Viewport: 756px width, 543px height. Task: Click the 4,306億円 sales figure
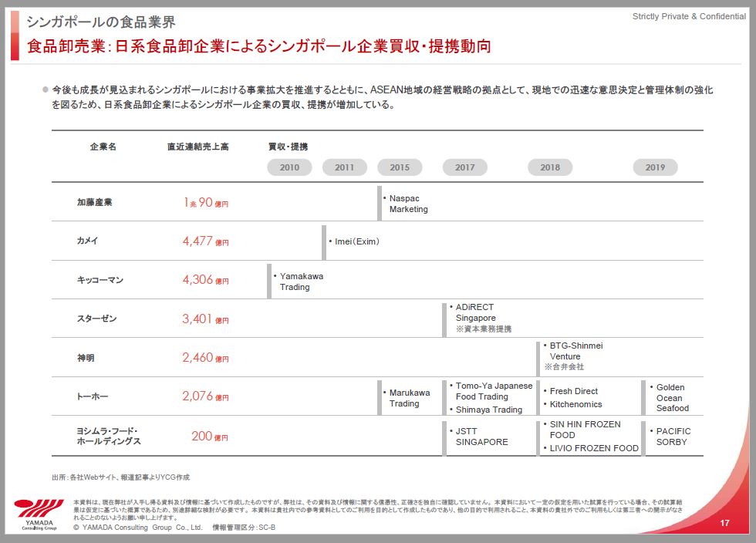coord(206,280)
